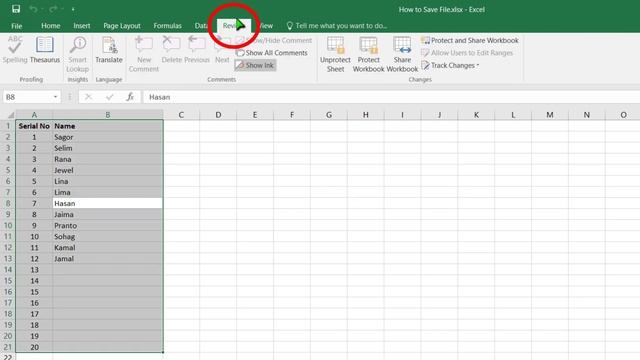This screenshot has width=640, height=360.
Task: Click the serial number 13 cell
Action: click(x=34, y=270)
